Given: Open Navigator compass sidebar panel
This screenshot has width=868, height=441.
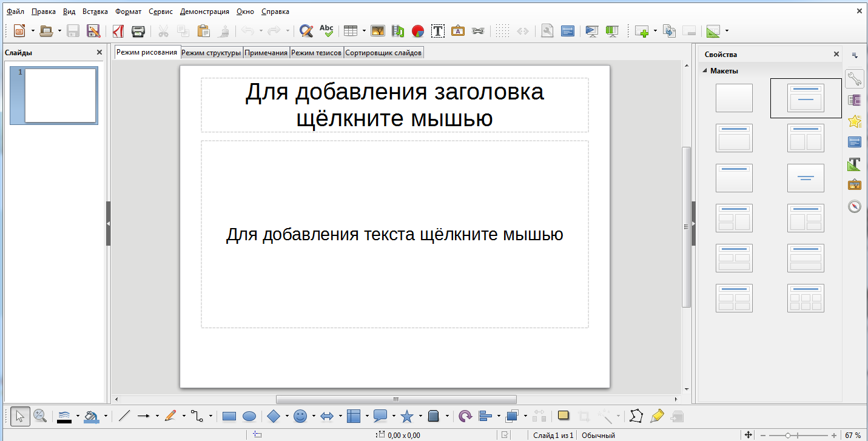Looking at the screenshot, I should [855, 206].
